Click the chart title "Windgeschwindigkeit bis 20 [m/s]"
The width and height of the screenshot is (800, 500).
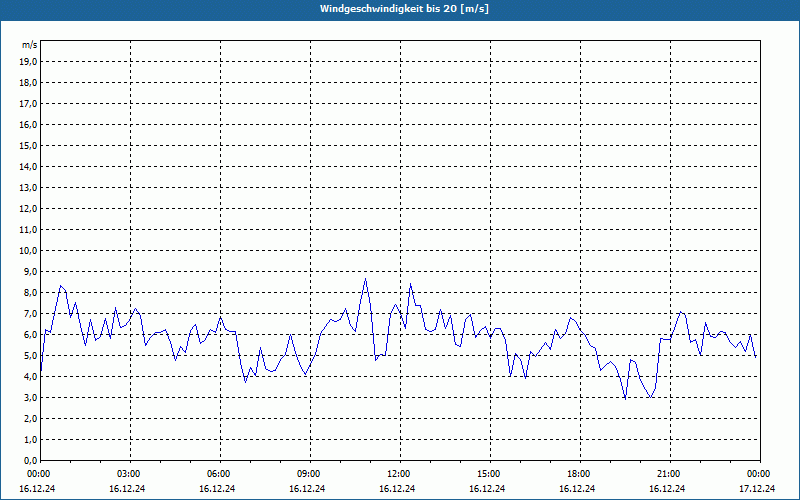pos(404,9)
